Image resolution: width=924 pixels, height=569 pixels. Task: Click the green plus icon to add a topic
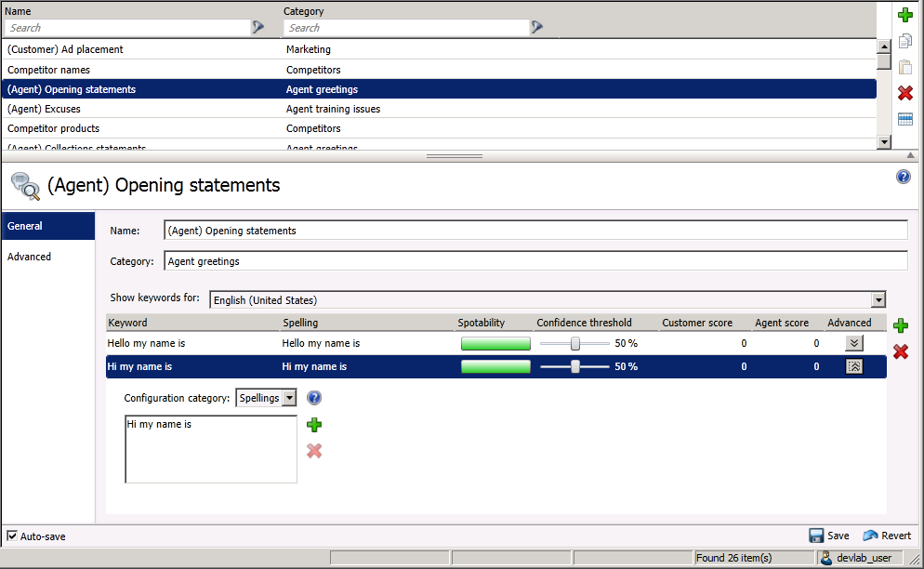[904, 15]
